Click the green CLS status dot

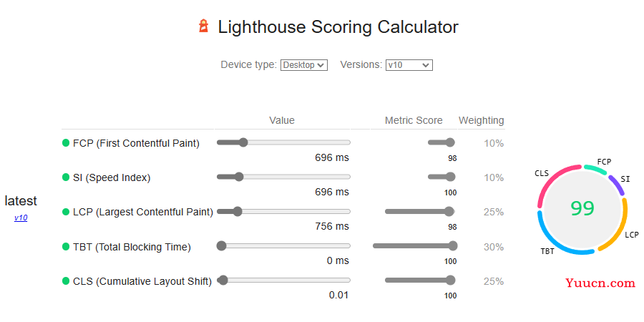coord(66,281)
